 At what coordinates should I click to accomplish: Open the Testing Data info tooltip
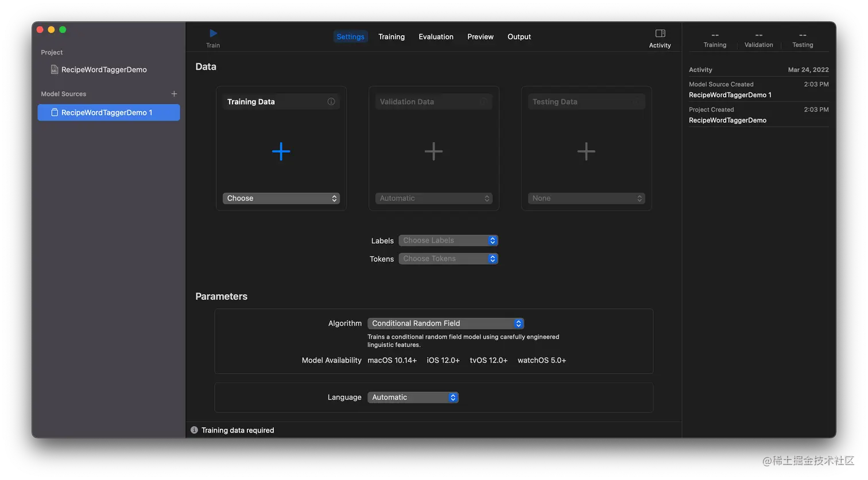click(636, 101)
